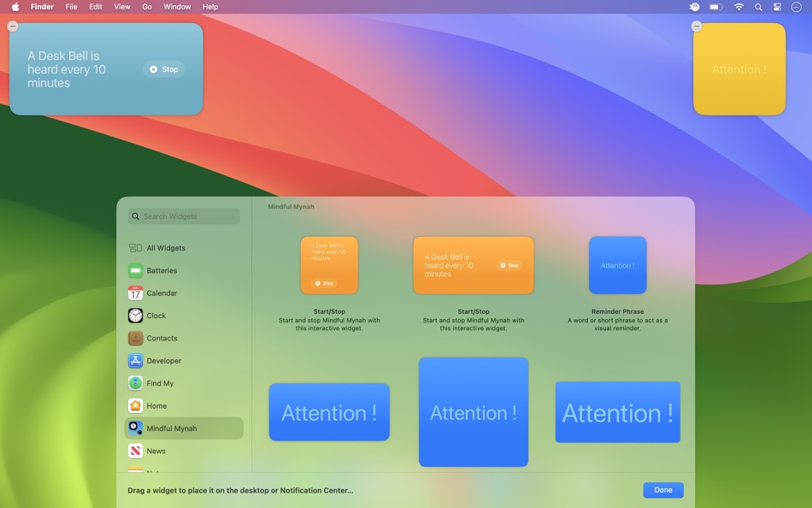The image size is (812, 508).
Task: Select the Mindful Mynah category icon
Action: click(135, 428)
